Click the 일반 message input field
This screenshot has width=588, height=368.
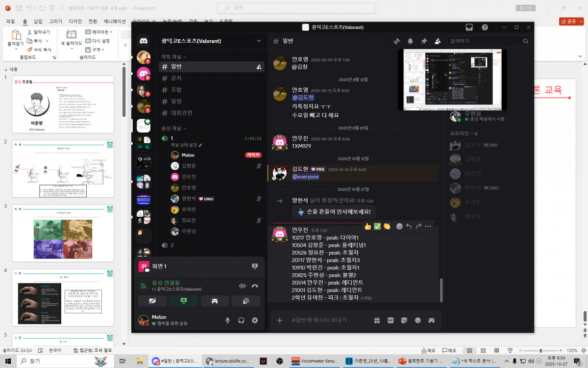(x=323, y=320)
